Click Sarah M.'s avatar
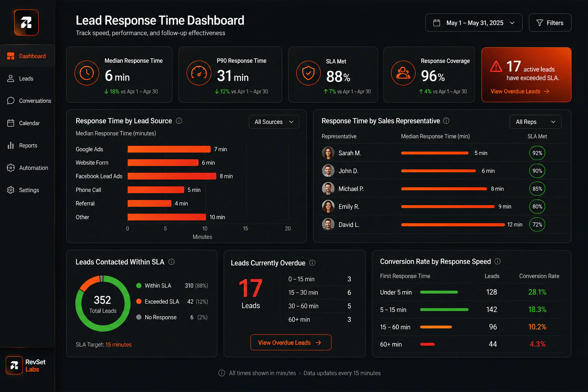Image resolution: width=588 pixels, height=392 pixels. [x=328, y=153]
